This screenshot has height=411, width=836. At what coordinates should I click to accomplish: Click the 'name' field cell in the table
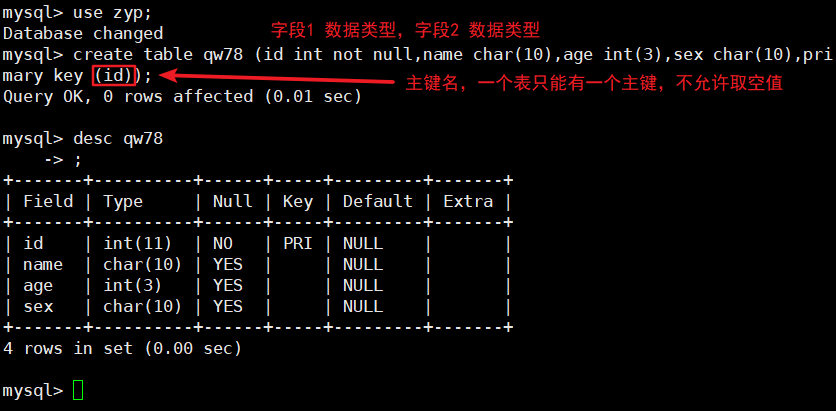(43, 264)
